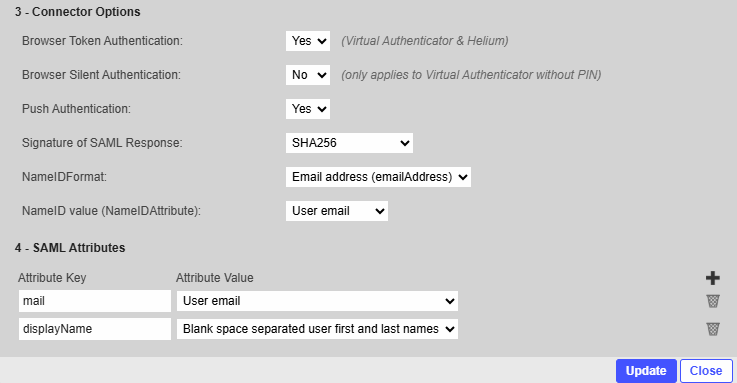This screenshot has width=737, height=383.
Task: Expand Signature of SAML Response dropdown
Action: (x=349, y=143)
